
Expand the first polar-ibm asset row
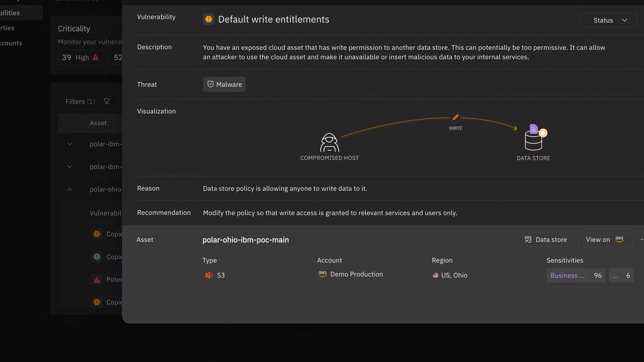[70, 144]
